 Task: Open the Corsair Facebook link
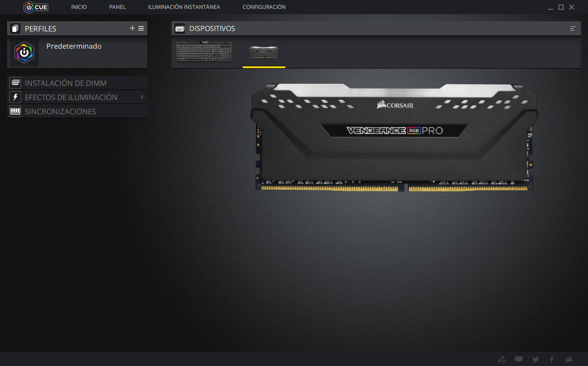552,359
